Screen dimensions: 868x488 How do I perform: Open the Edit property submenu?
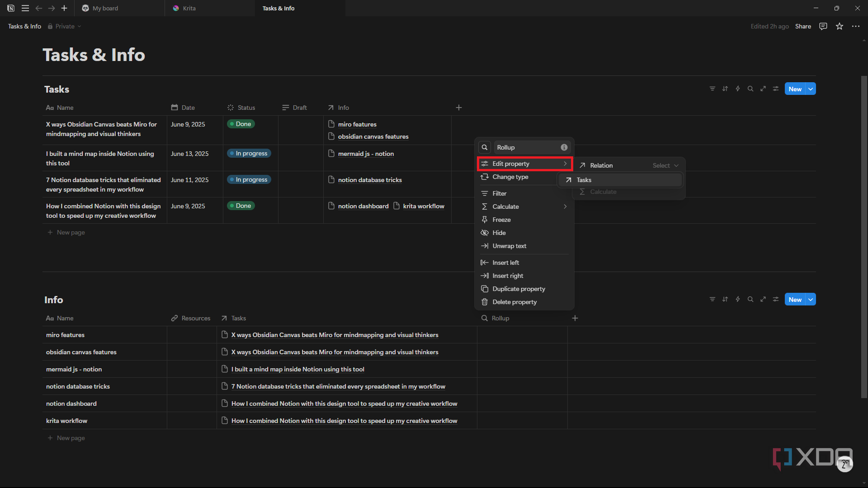coord(524,164)
